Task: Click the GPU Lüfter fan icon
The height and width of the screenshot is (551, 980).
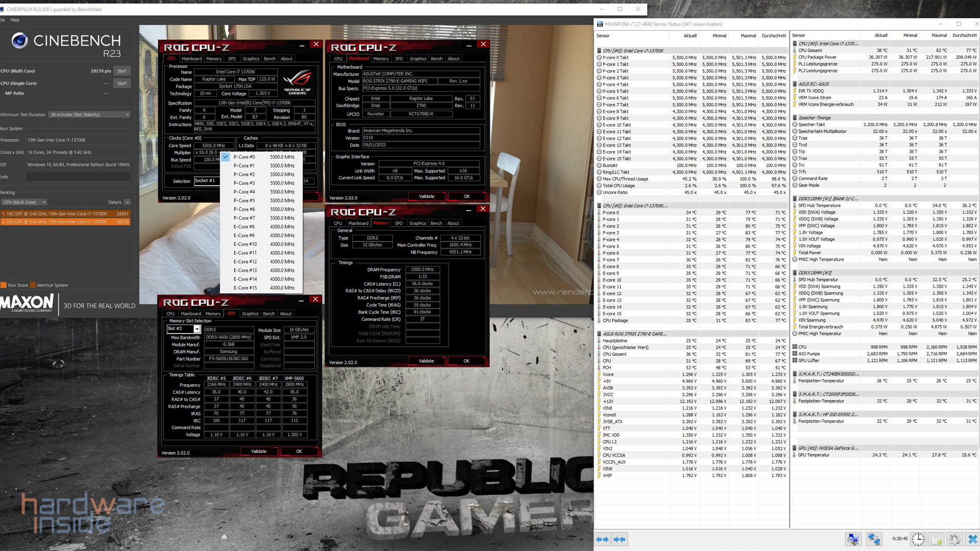Action: [795, 361]
